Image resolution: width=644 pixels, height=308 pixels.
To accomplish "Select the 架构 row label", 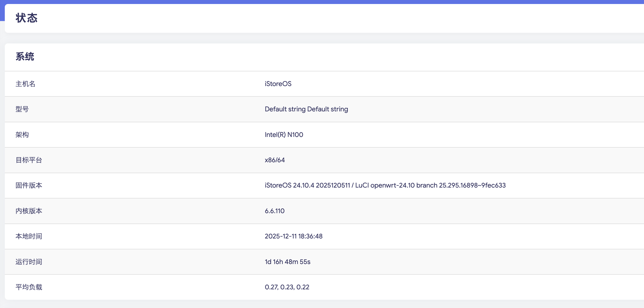I will click(22, 135).
